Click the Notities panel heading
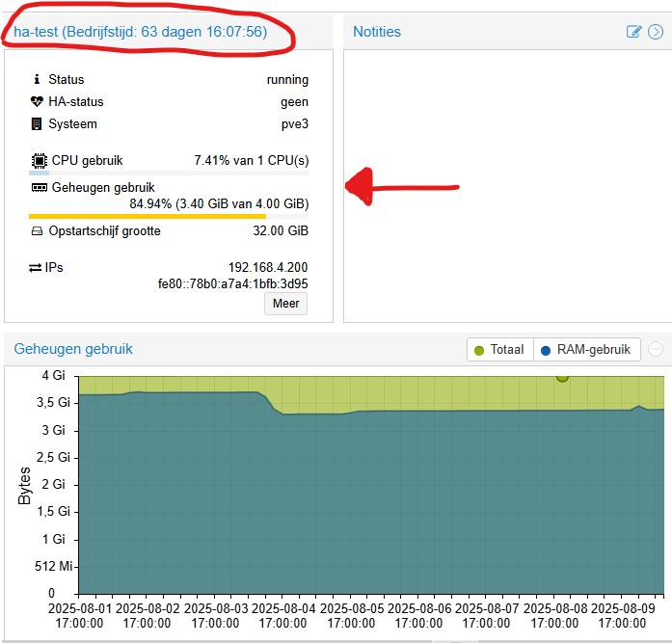The height and width of the screenshot is (643, 672). click(377, 32)
